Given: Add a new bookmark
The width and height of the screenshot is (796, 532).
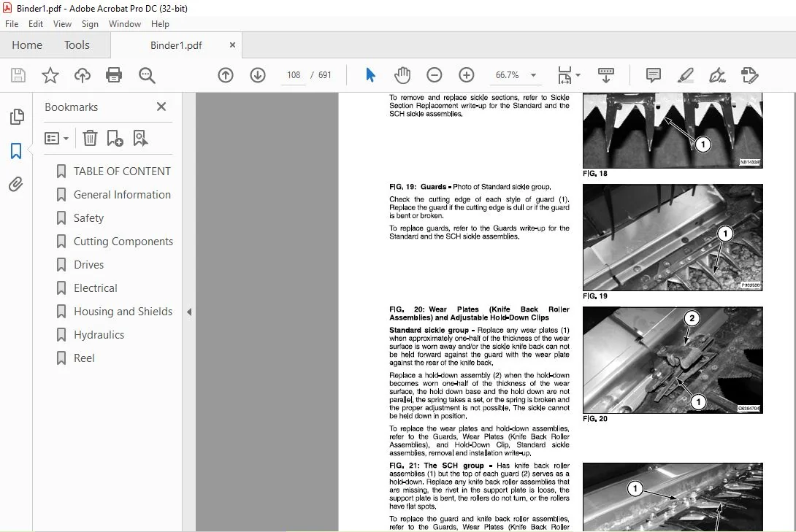Looking at the screenshot, I should click(x=115, y=138).
